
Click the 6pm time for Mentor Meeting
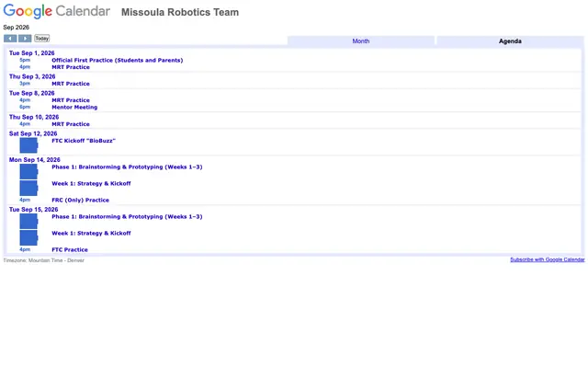[x=25, y=107]
